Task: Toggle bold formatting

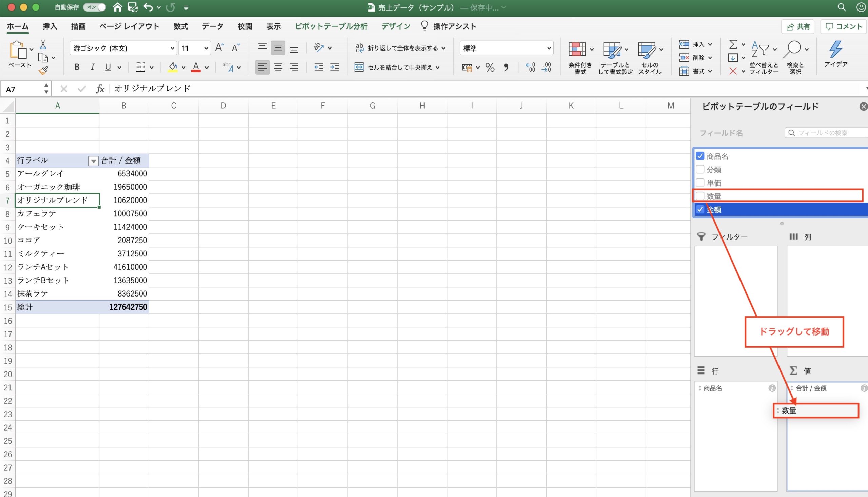Action: tap(77, 67)
